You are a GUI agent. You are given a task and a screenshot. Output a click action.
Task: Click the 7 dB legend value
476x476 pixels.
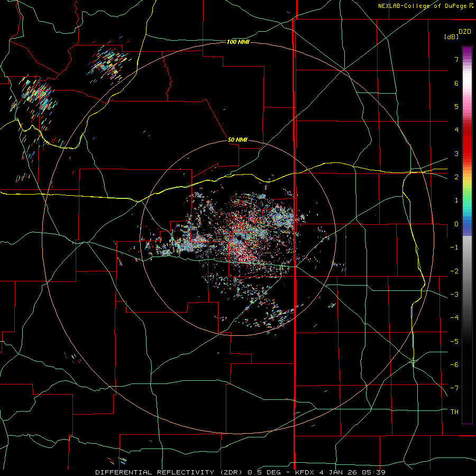point(456,59)
